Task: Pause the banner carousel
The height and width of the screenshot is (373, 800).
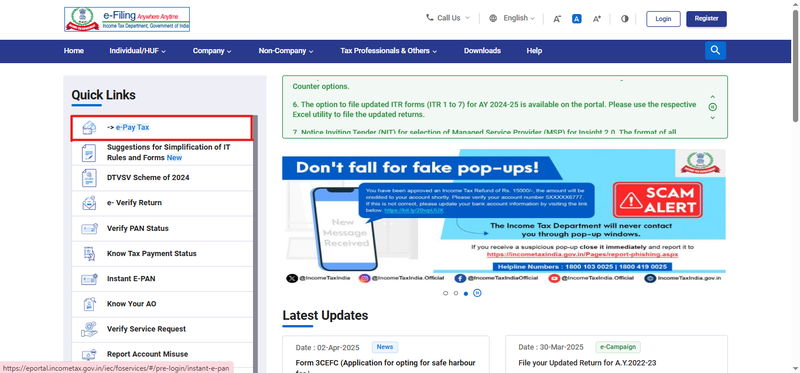Action: pyautogui.click(x=477, y=293)
